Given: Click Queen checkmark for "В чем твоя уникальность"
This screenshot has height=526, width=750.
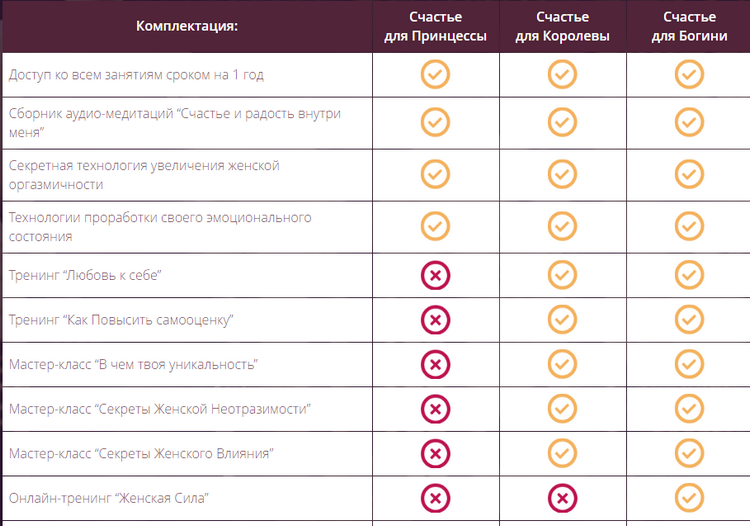Looking at the screenshot, I should click(x=562, y=364).
